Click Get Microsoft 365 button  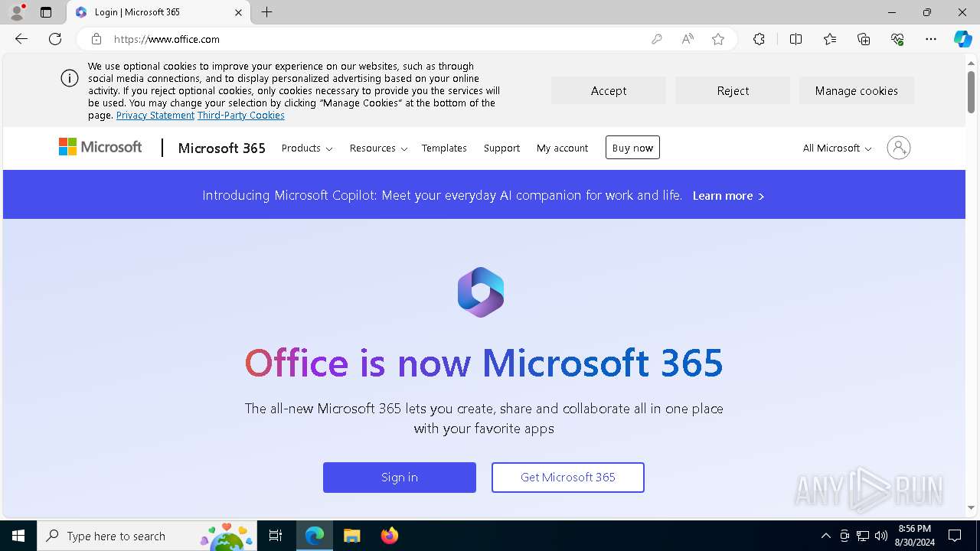(568, 477)
